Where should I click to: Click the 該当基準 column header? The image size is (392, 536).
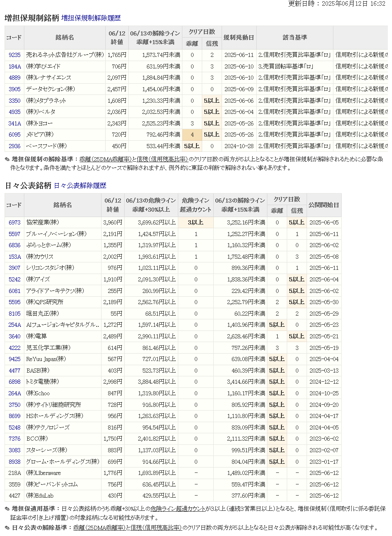click(x=295, y=38)
